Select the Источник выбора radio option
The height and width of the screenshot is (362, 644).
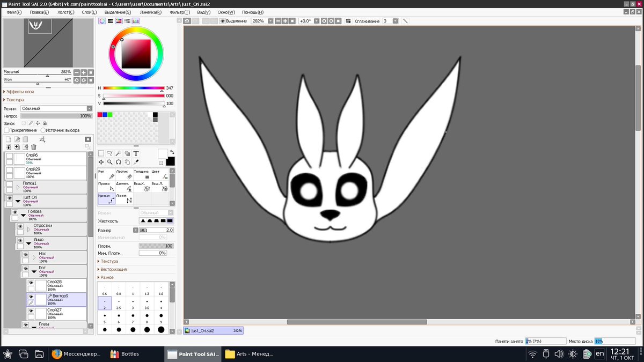(43, 130)
